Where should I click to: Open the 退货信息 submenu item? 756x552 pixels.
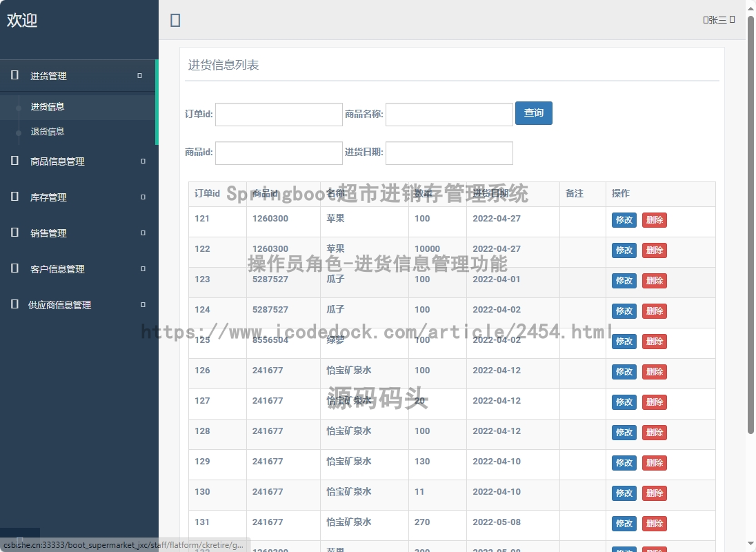(x=47, y=131)
